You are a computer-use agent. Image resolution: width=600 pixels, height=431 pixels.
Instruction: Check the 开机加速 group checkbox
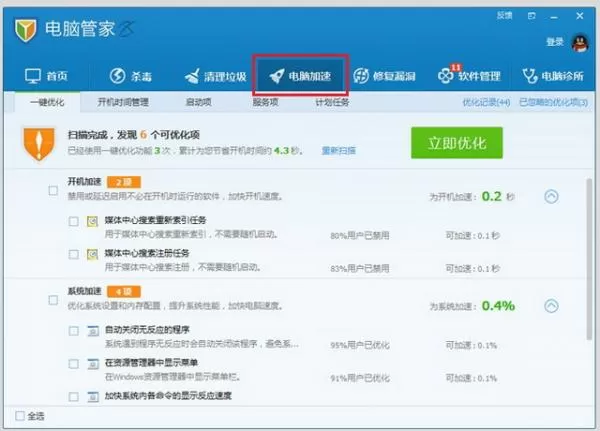[53, 190]
